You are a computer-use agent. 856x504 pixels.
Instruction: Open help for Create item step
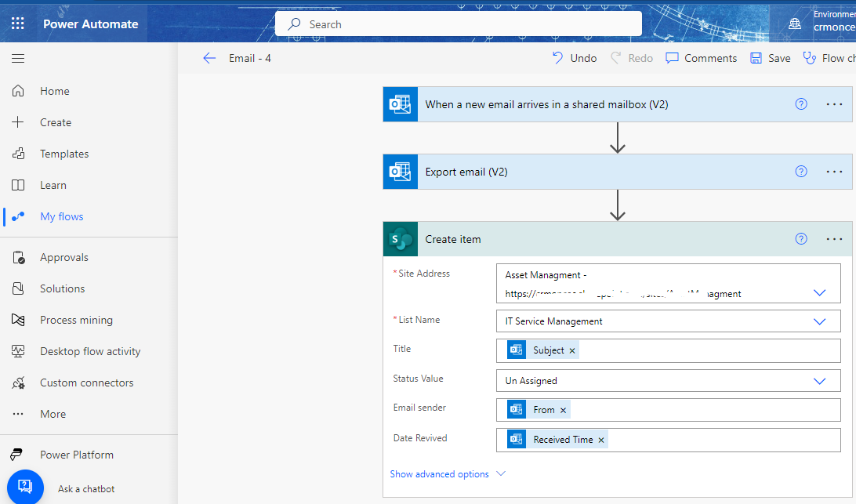coord(801,238)
